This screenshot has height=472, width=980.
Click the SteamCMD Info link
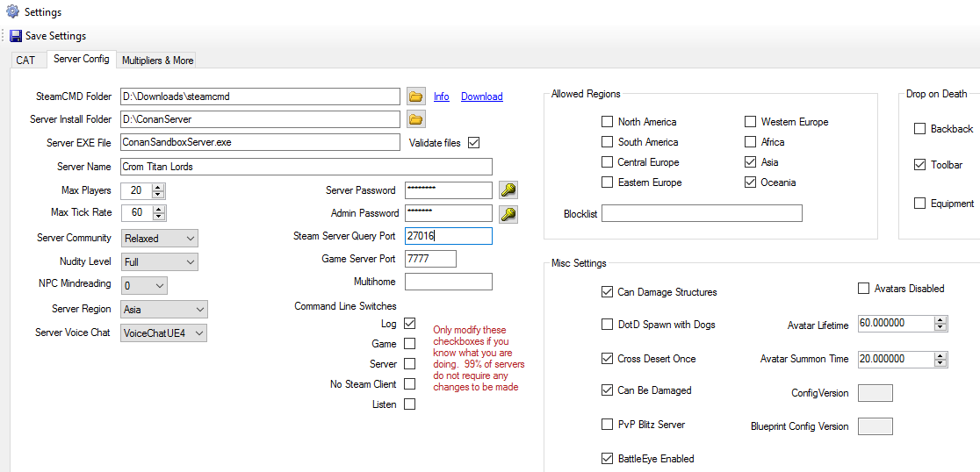(x=441, y=97)
